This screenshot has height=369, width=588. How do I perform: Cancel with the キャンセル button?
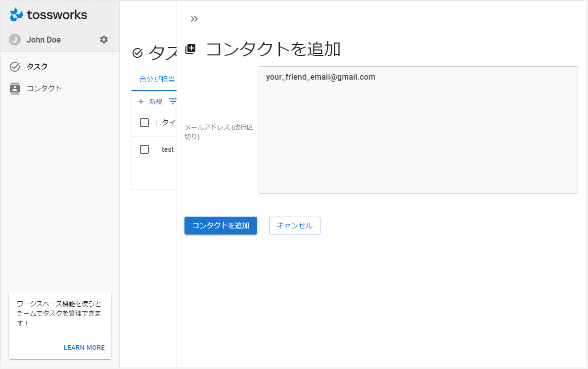(294, 226)
